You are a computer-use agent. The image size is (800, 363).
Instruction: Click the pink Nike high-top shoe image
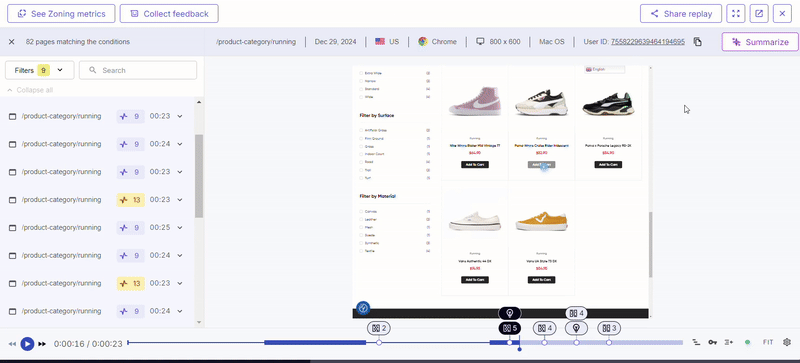(474, 101)
